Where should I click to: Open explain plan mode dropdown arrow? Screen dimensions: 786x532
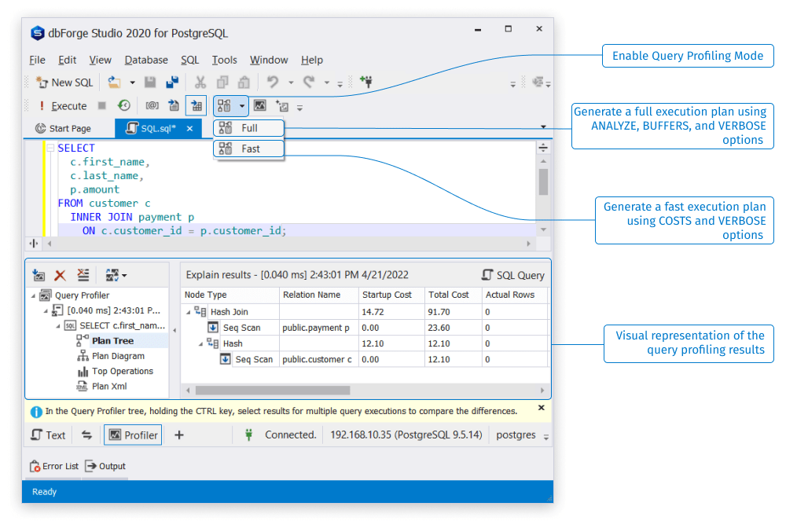[241, 106]
